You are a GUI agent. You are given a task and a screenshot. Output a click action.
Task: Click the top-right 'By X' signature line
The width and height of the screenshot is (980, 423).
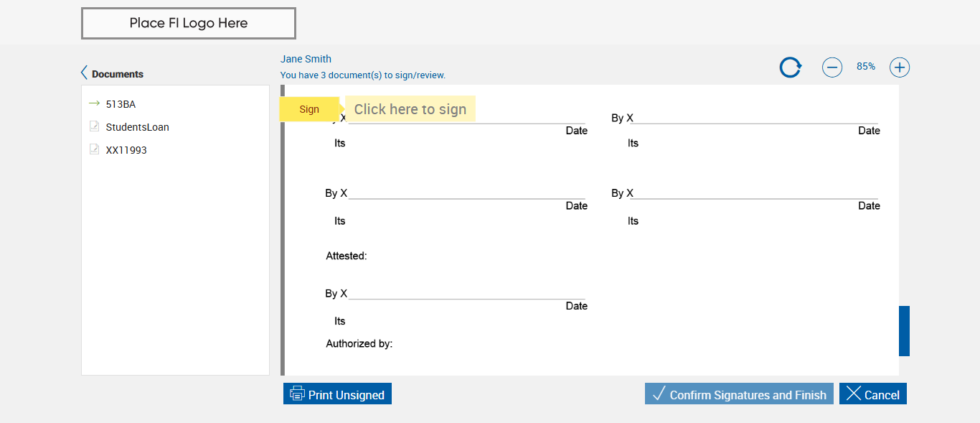(753, 119)
